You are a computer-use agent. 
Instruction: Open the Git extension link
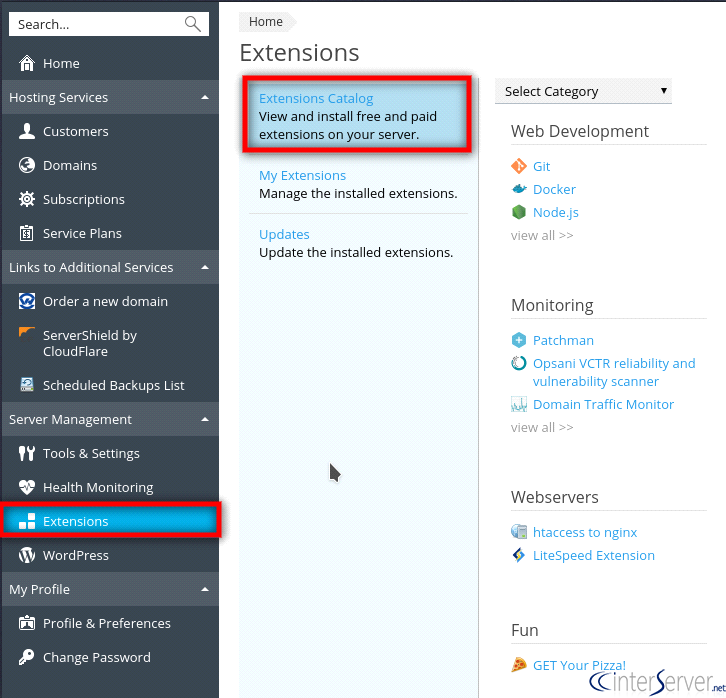tap(541, 166)
